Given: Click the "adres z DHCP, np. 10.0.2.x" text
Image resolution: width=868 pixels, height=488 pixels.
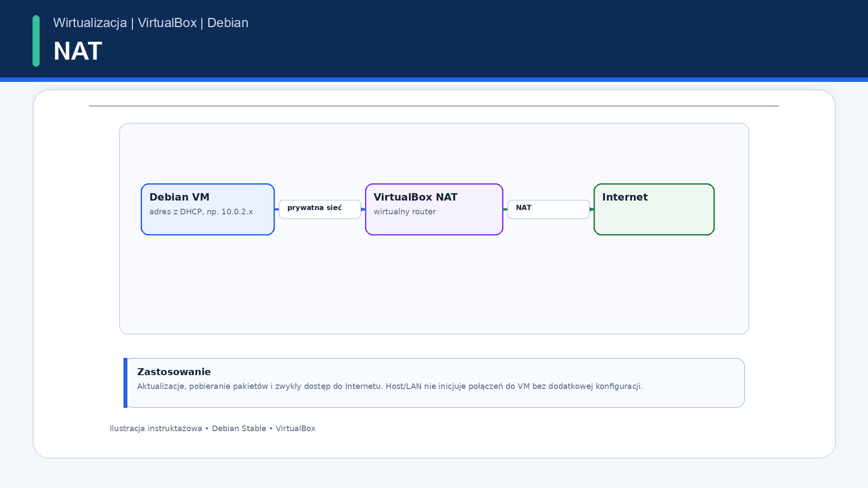Looking at the screenshot, I should pos(201,212).
